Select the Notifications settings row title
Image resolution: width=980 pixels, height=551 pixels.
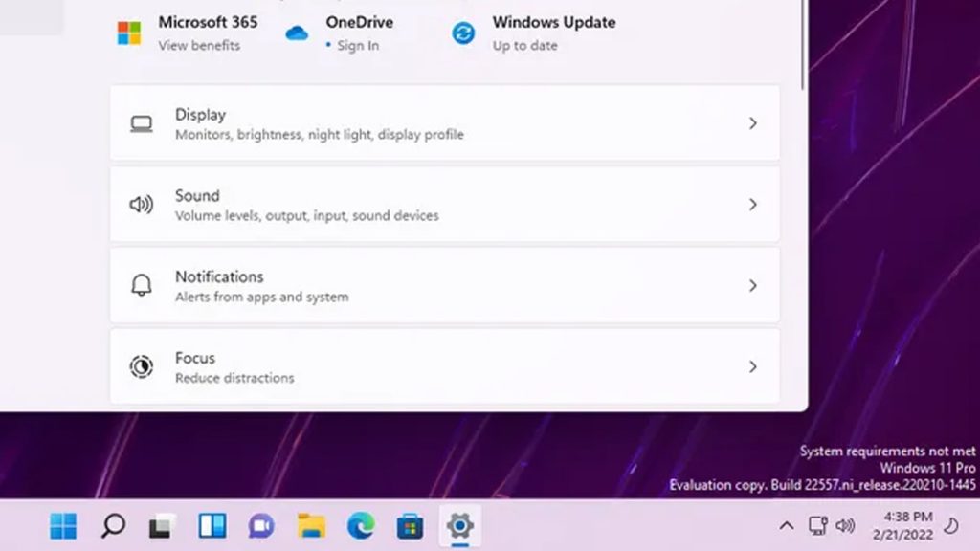(x=219, y=276)
